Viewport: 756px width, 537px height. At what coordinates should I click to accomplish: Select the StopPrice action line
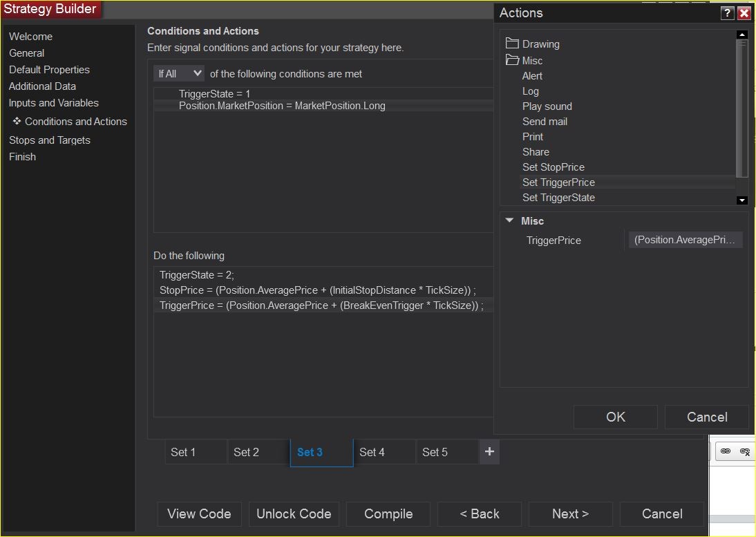(317, 290)
